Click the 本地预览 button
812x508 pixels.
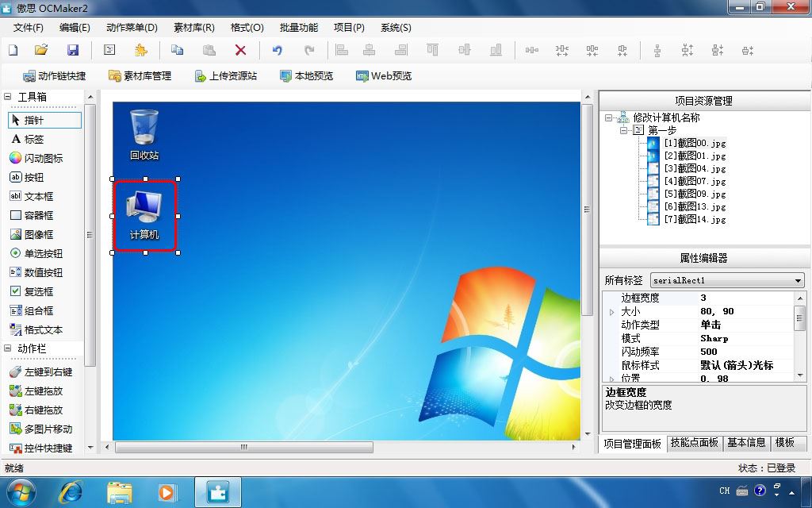[307, 75]
